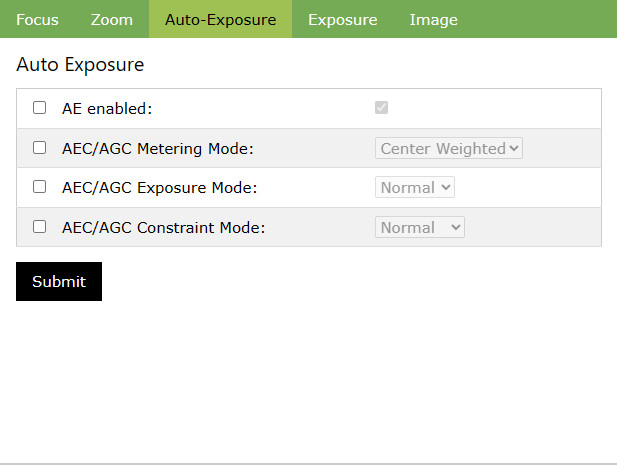Image resolution: width=617 pixels, height=465 pixels.
Task: Click the 'AE enabled:' label text
Action: [x=107, y=108]
